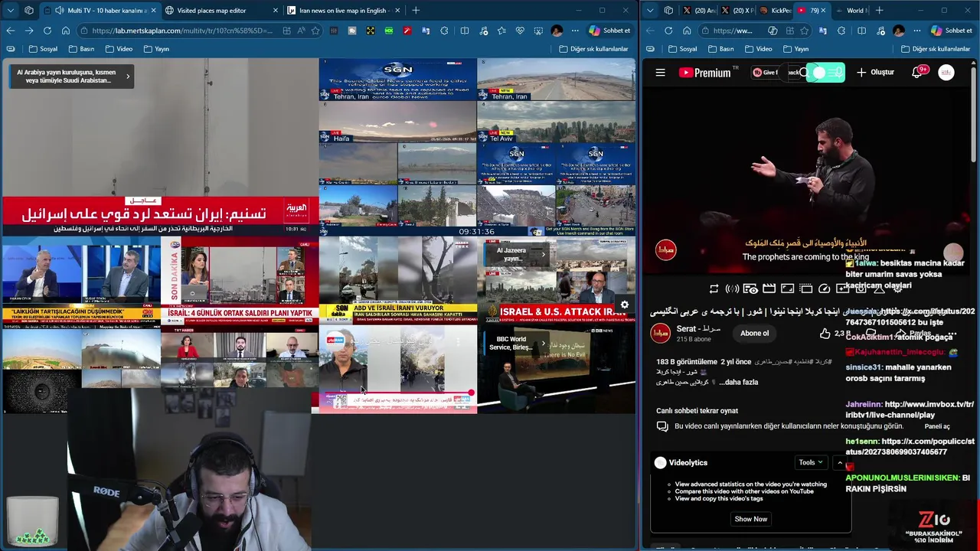Open the right browser's profile avatar
The width and height of the screenshot is (980, 551).
(x=899, y=31)
